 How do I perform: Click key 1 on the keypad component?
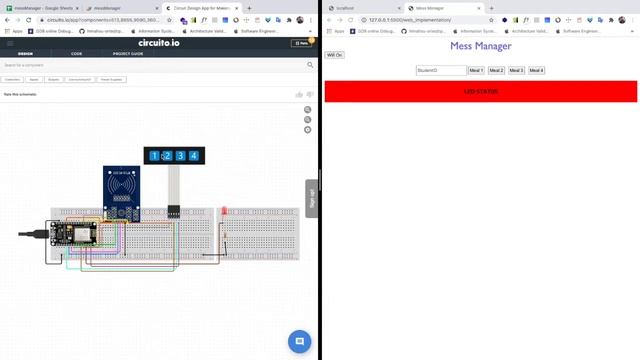coord(154,156)
